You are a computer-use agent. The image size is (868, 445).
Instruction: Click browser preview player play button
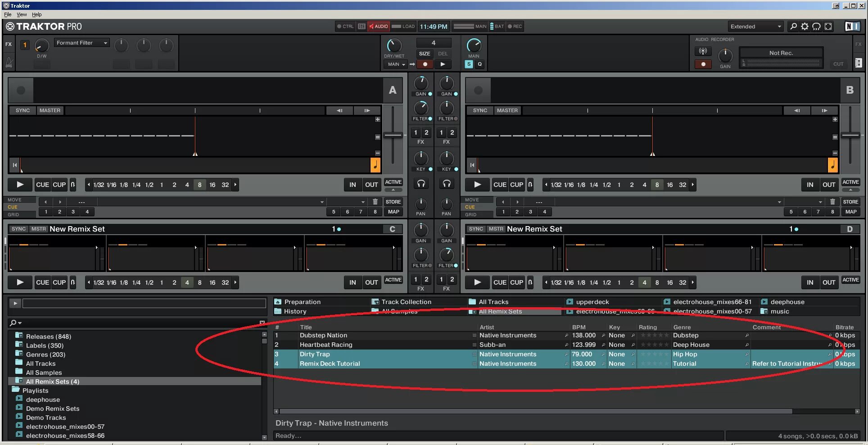click(x=15, y=304)
